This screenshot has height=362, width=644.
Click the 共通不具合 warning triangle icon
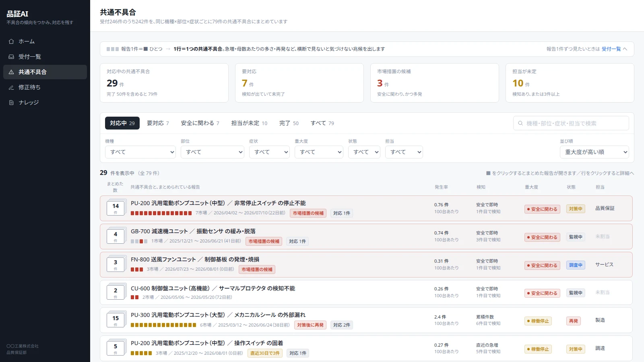tap(11, 72)
